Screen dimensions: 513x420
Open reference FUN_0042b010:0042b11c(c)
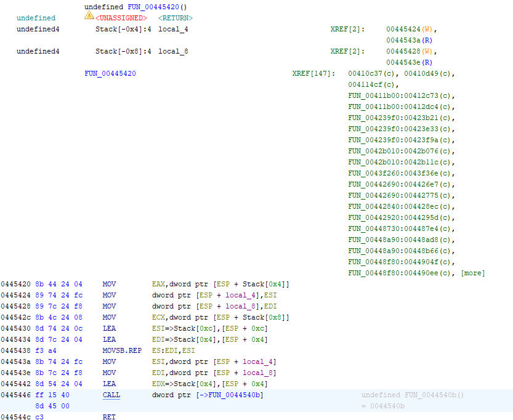[400, 163]
